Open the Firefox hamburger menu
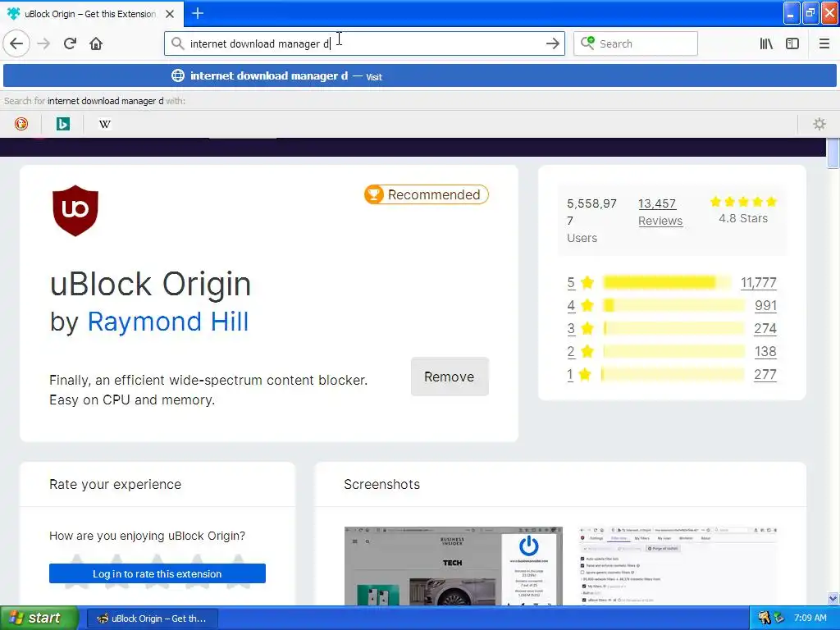The width and height of the screenshot is (840, 630). [824, 43]
